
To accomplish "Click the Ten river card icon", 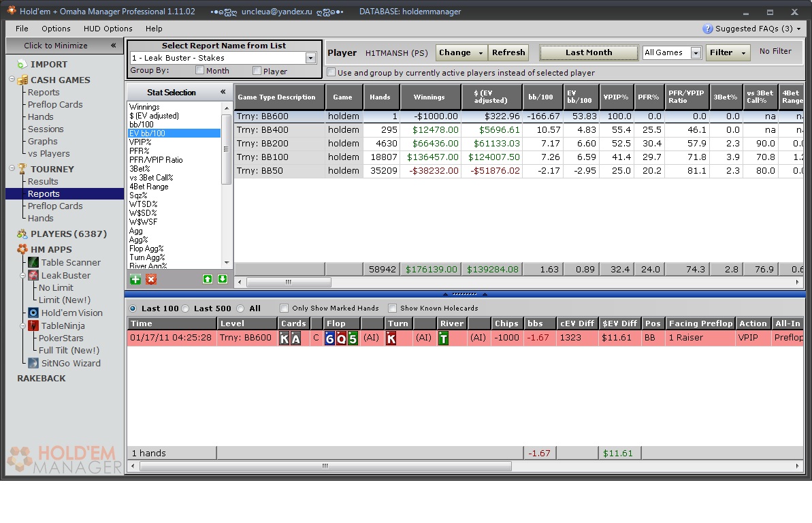I will (443, 338).
